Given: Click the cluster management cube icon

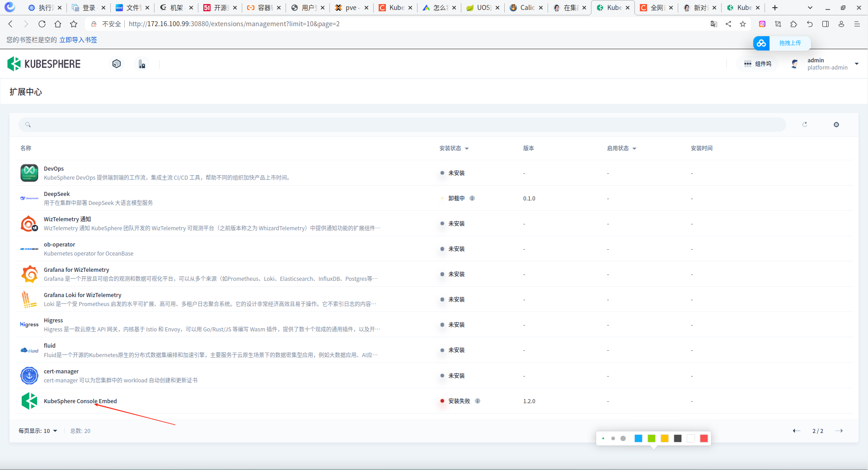Looking at the screenshot, I should (117, 64).
